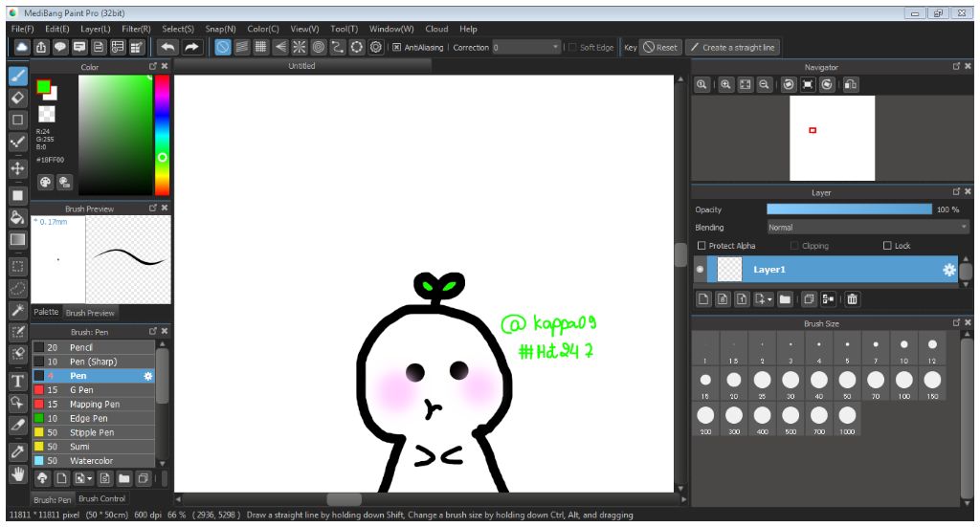Open the Filter(R) menu
The width and height of the screenshot is (980, 527).
coord(136,29)
